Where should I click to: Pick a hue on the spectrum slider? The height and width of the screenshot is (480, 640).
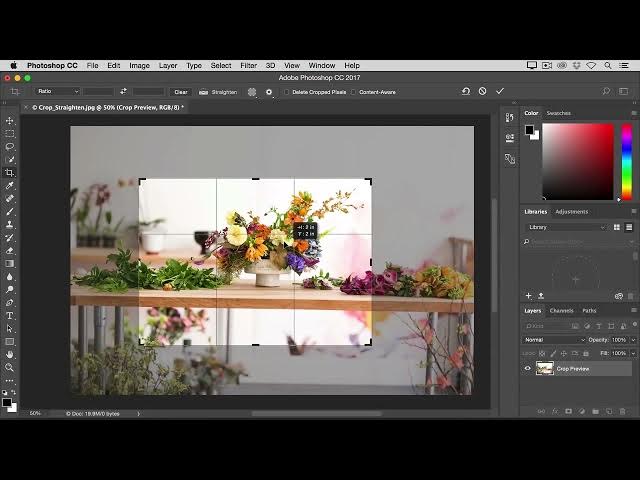point(627,162)
